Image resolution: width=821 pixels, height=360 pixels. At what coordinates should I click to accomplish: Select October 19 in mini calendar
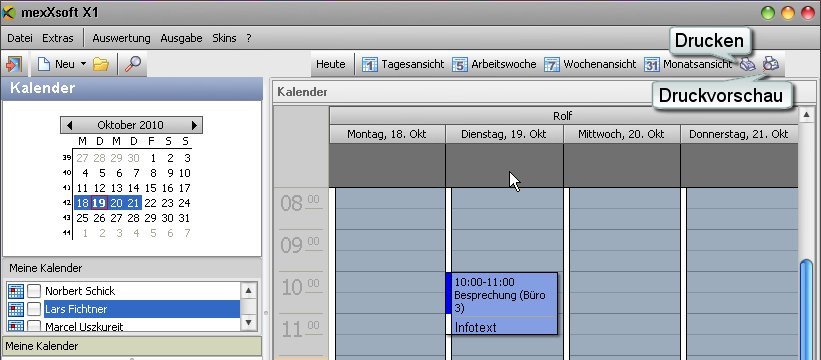99,203
